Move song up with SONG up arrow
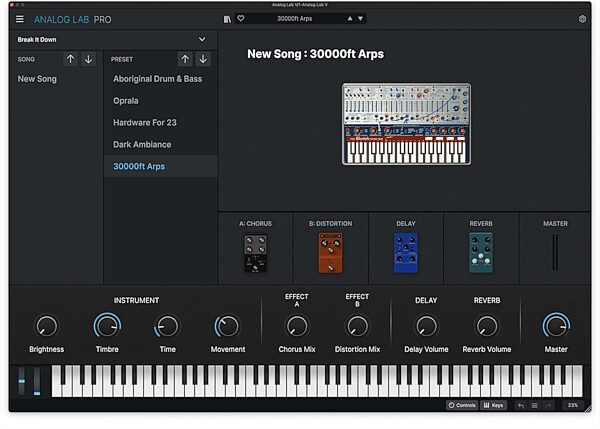The height and width of the screenshot is (429, 600). click(x=70, y=59)
